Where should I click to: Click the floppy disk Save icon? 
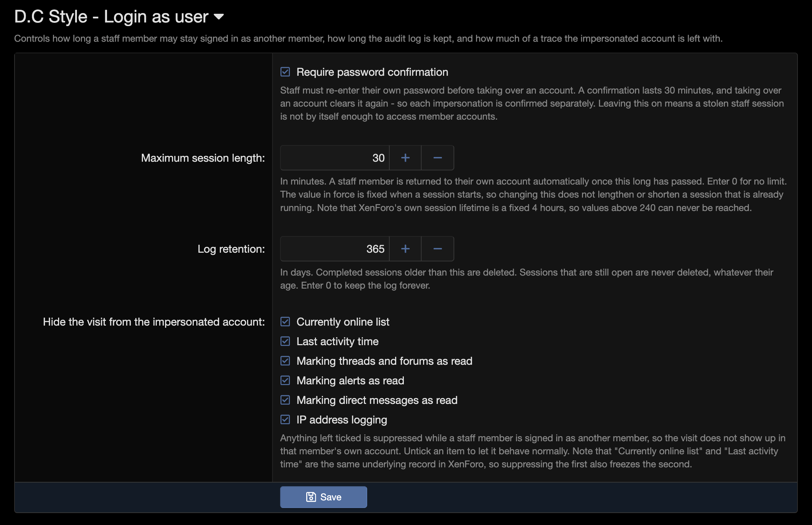point(311,497)
